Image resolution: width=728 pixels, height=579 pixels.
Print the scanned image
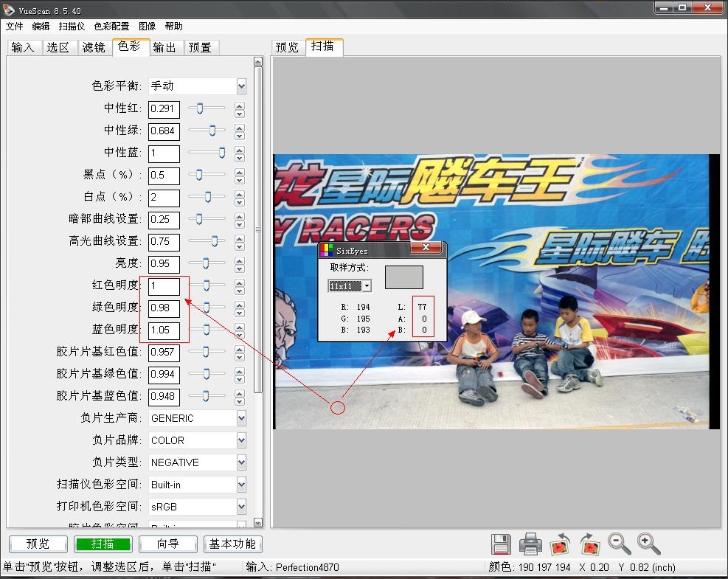point(530,544)
